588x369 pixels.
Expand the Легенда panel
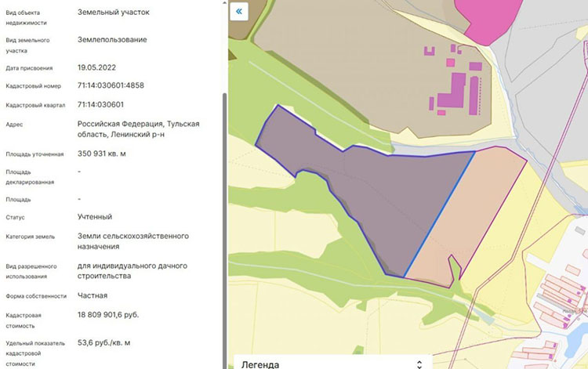[x=419, y=364]
